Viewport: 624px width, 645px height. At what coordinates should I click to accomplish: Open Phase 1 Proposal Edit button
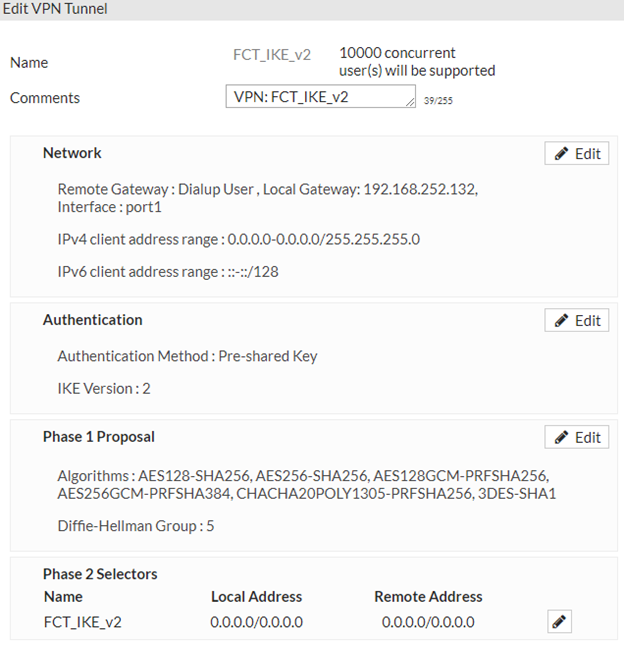click(577, 437)
